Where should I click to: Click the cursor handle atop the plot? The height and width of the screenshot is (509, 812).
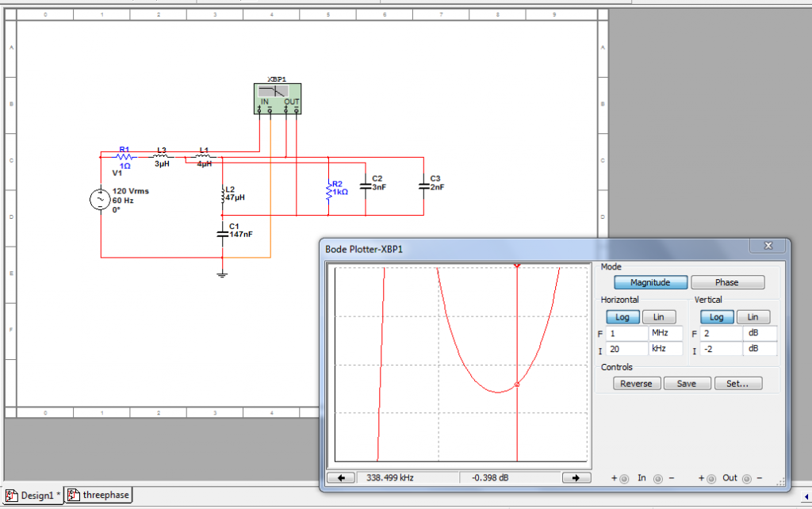click(517, 265)
